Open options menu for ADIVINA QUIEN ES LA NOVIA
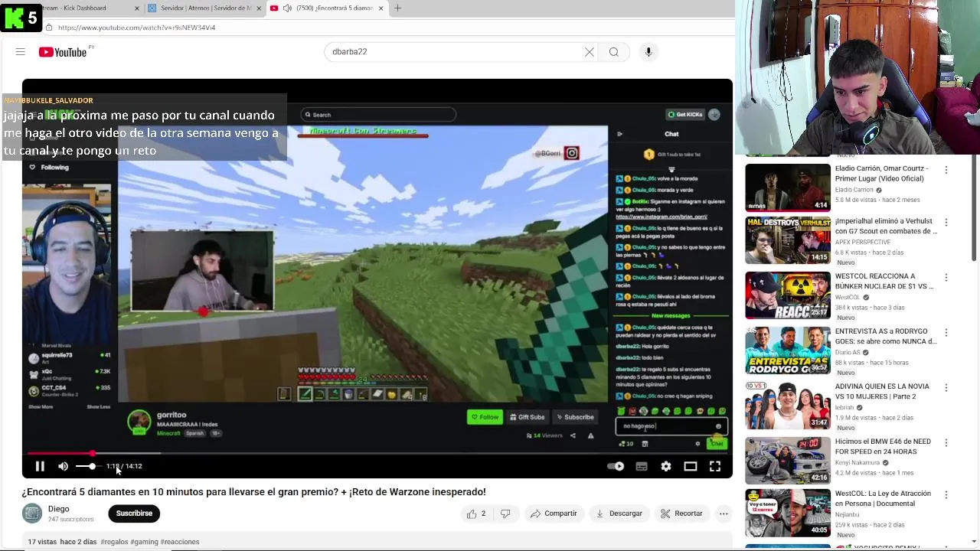980x551 pixels. tap(946, 388)
